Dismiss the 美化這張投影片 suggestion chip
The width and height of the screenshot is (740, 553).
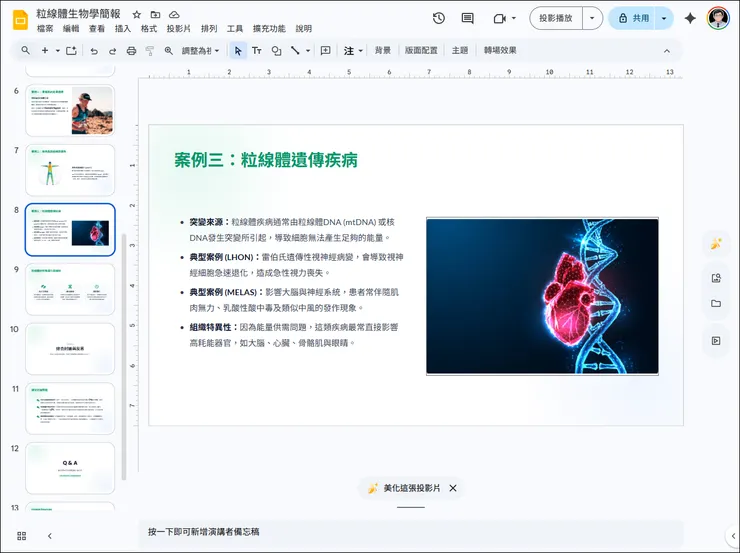click(x=453, y=488)
